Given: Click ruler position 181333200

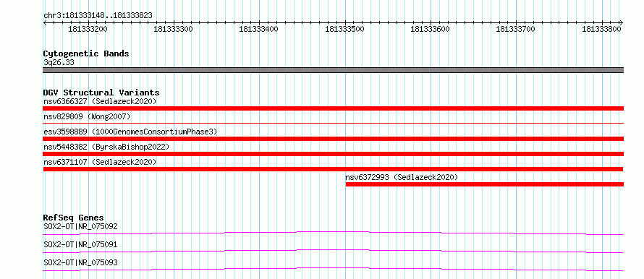Looking at the screenshot, I should coord(88,30).
